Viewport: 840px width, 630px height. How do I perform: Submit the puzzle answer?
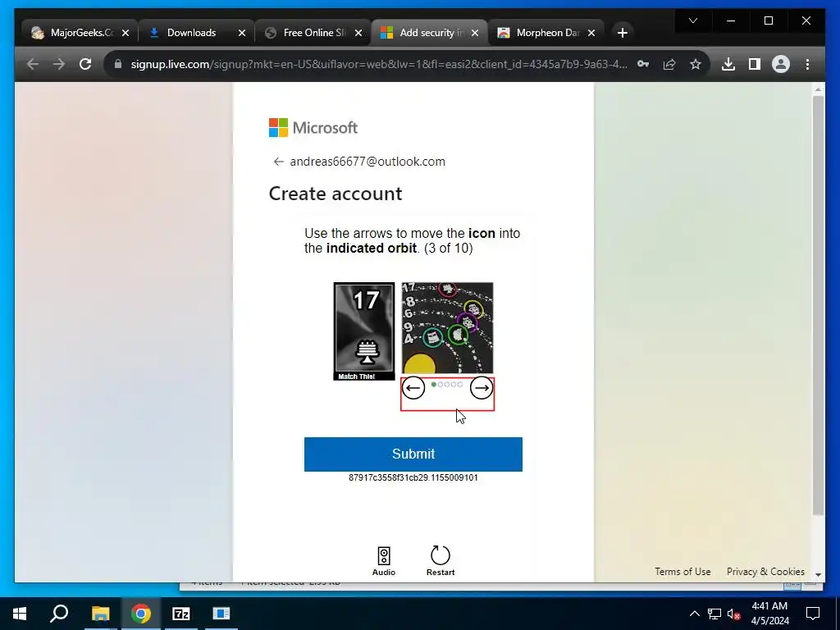point(413,454)
